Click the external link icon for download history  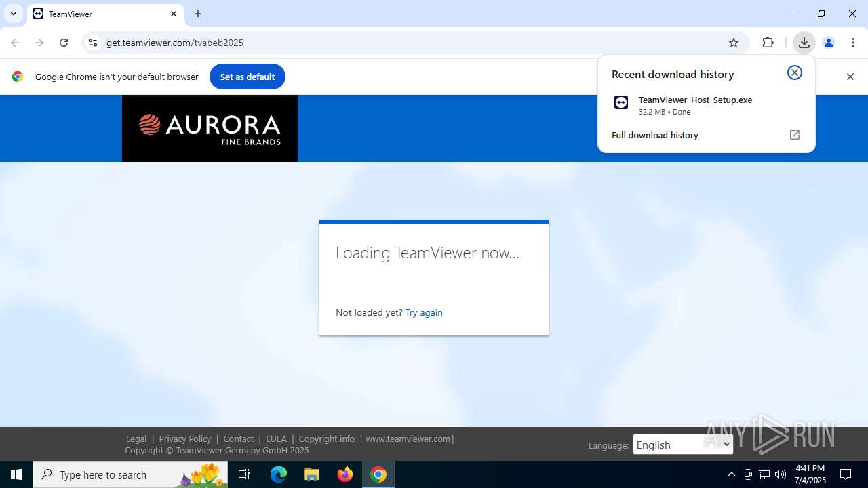click(x=795, y=135)
